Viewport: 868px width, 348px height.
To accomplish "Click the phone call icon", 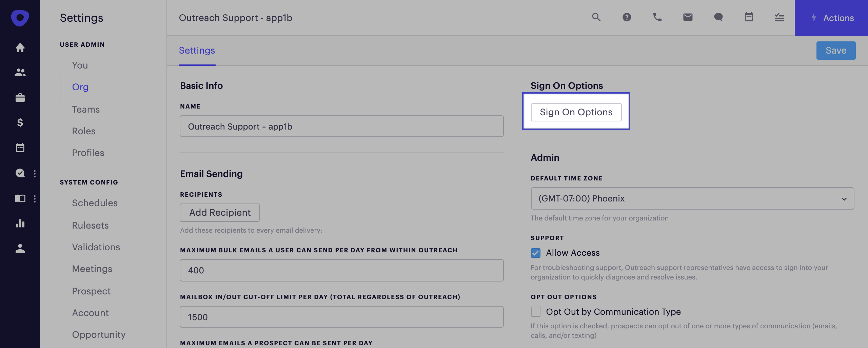I will click(657, 17).
